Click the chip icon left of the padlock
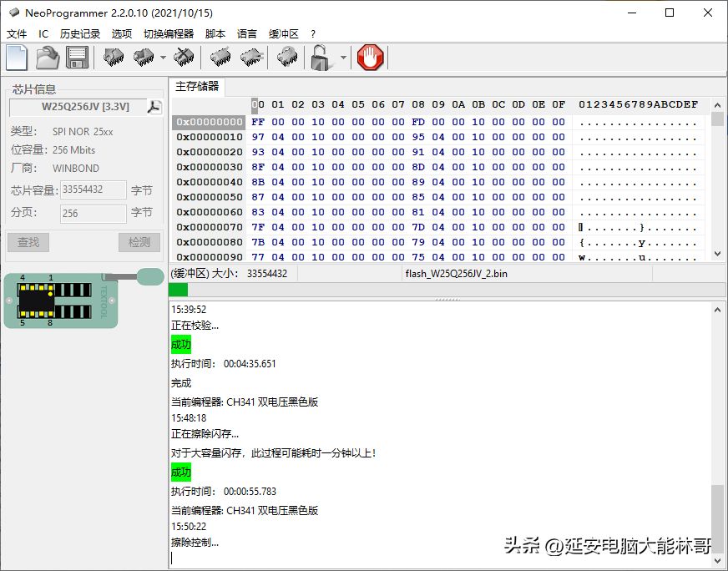The image size is (728, 571). click(x=287, y=58)
